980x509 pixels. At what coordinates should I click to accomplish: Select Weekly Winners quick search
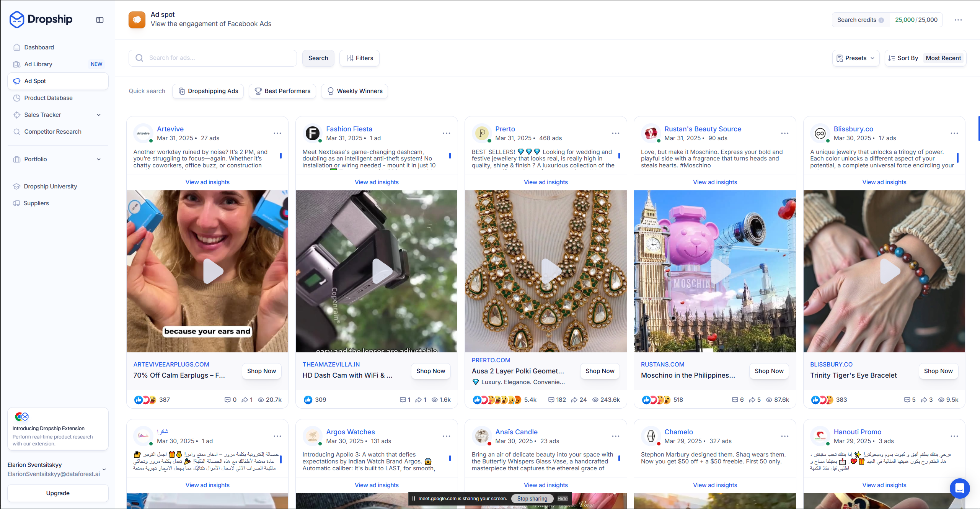(354, 91)
